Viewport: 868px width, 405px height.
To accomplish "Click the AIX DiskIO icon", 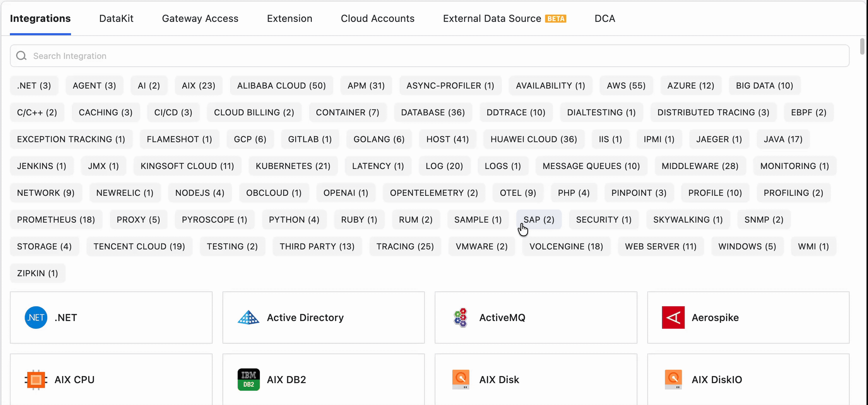I will (x=673, y=380).
